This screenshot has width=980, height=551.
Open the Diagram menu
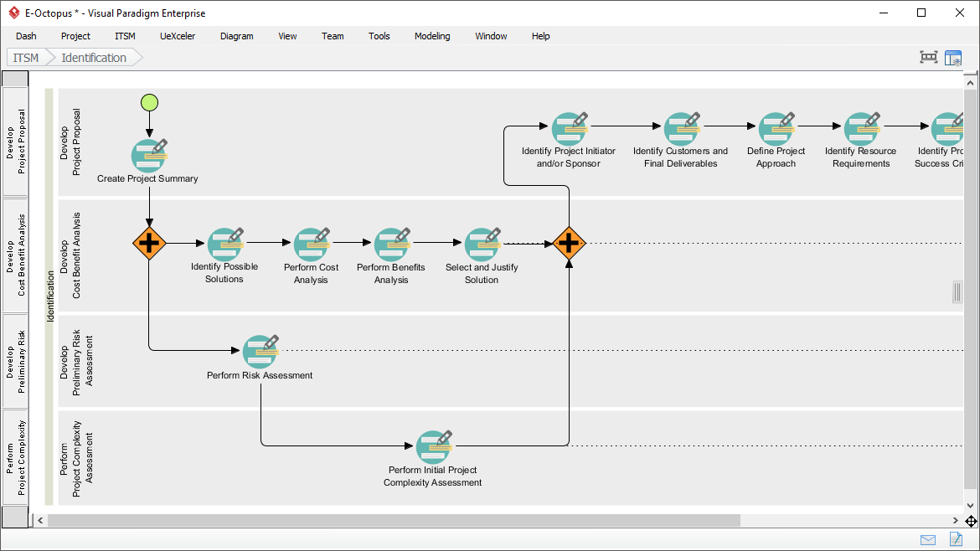(x=236, y=36)
